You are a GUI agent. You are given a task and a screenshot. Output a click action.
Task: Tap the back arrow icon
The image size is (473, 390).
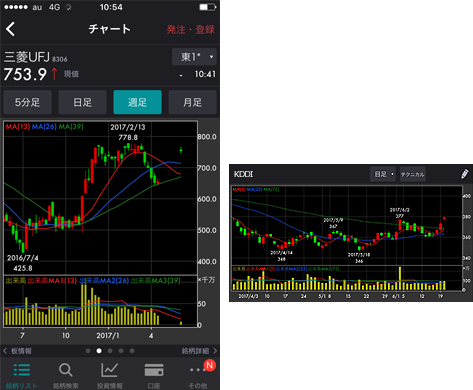coord(10,29)
